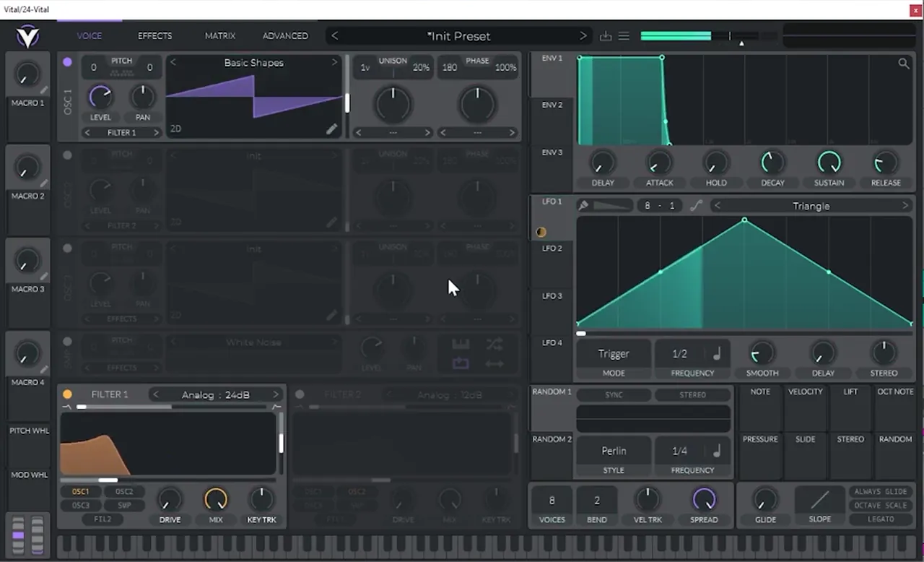Image resolution: width=924 pixels, height=562 pixels.
Task: Open the Matrix tab
Action: tap(220, 36)
